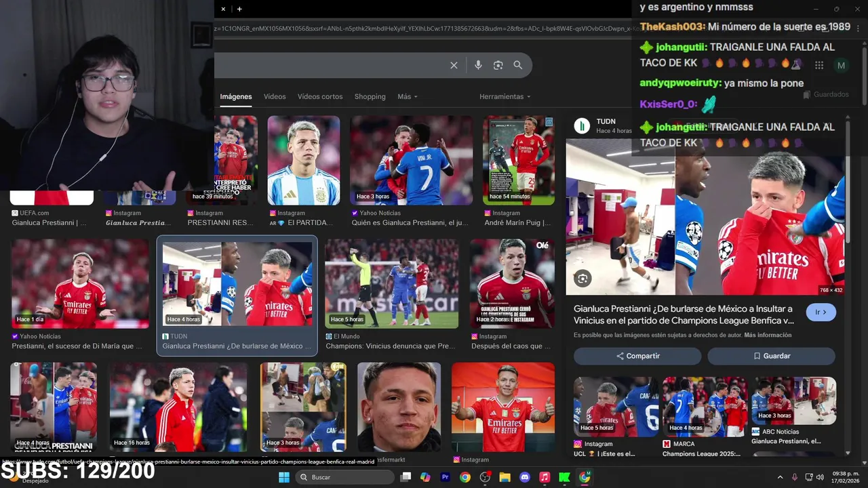The height and width of the screenshot is (488, 868).
Task: Click the Prestianni, el sucesor de Di María caption
Action: tap(77, 346)
